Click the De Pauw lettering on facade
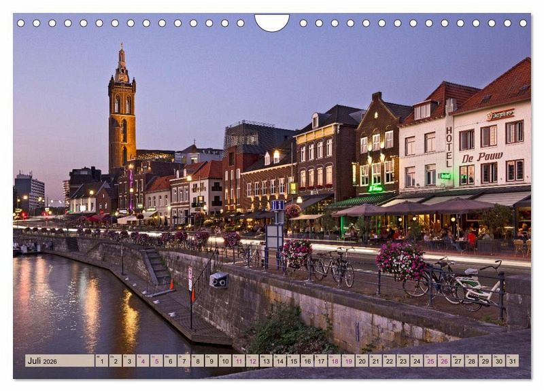 point(482,158)
